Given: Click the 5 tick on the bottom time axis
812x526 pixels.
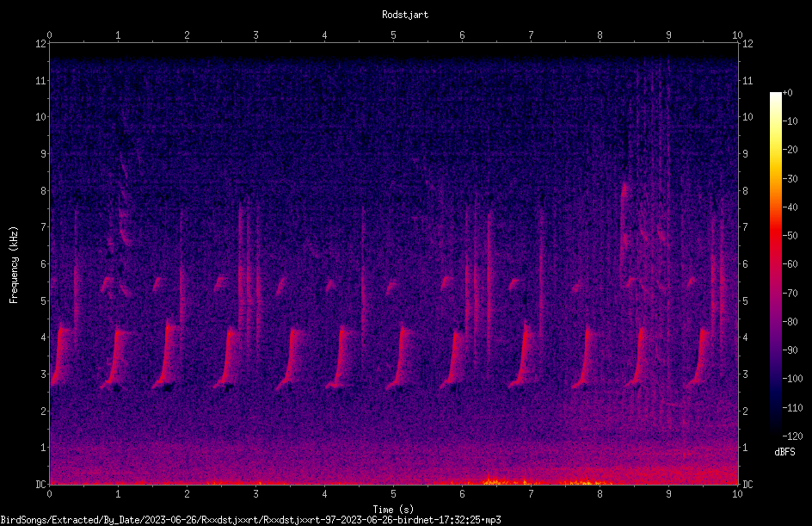Looking at the screenshot, I should pyautogui.click(x=394, y=494).
